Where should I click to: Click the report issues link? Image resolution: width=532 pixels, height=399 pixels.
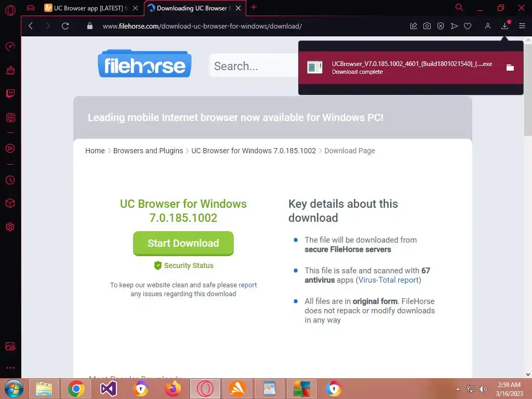click(x=248, y=285)
